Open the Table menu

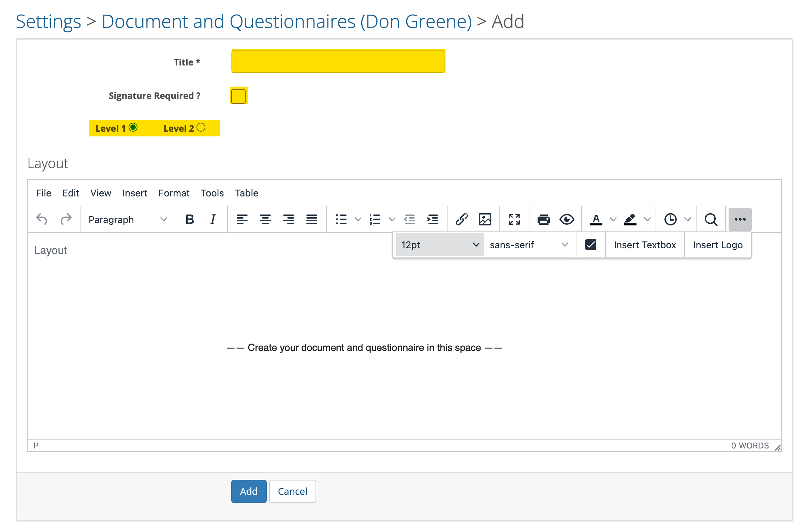(x=247, y=193)
